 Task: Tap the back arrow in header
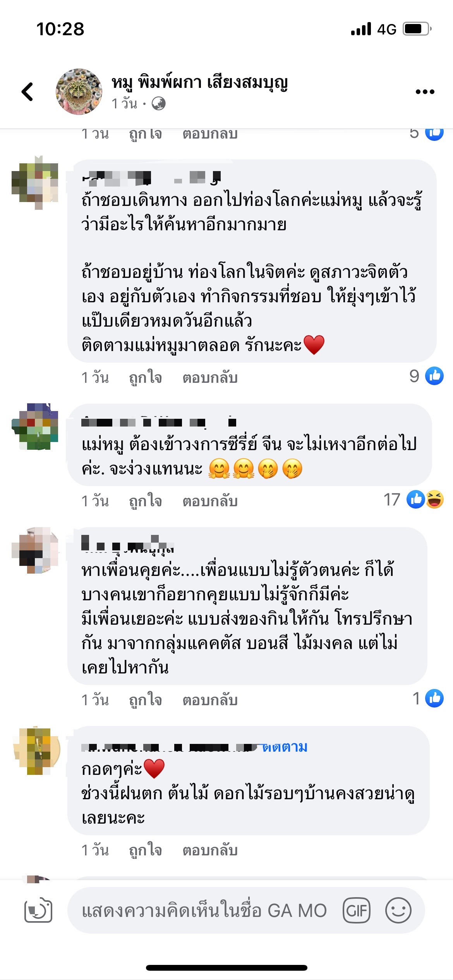click(x=27, y=92)
